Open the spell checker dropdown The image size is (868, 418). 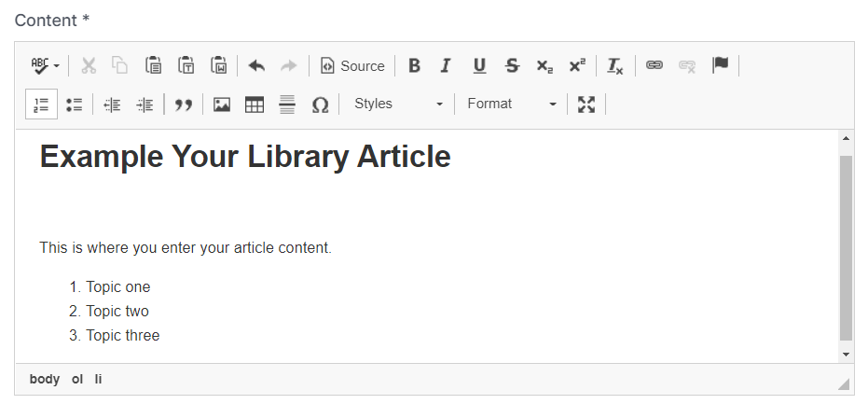click(x=46, y=66)
